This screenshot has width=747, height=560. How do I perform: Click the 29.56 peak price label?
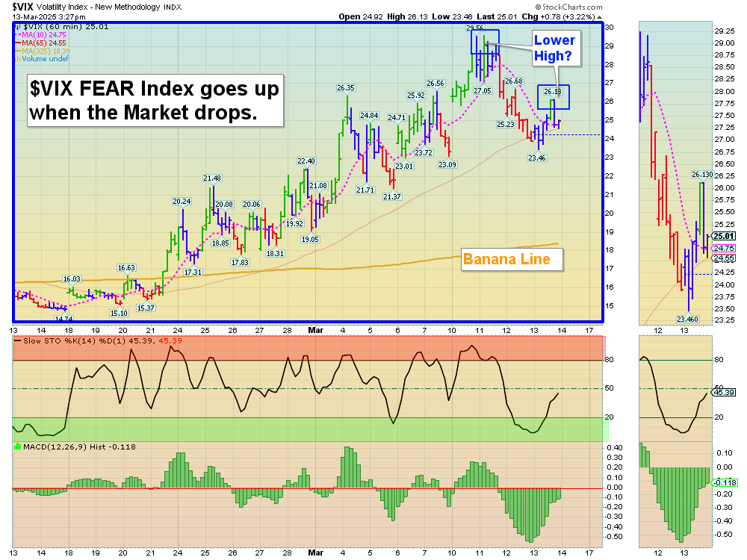pyautogui.click(x=475, y=28)
